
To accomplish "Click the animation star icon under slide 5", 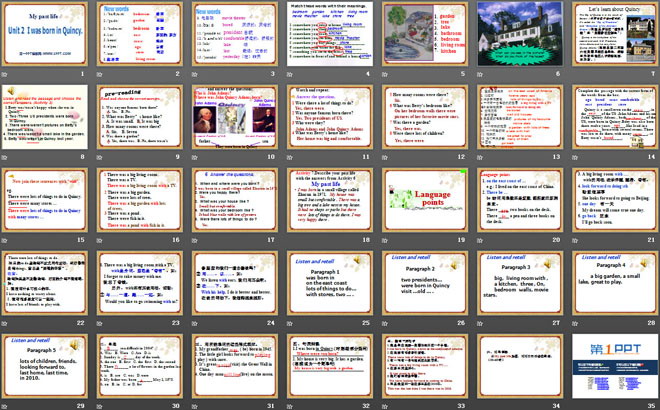I will point(385,74).
